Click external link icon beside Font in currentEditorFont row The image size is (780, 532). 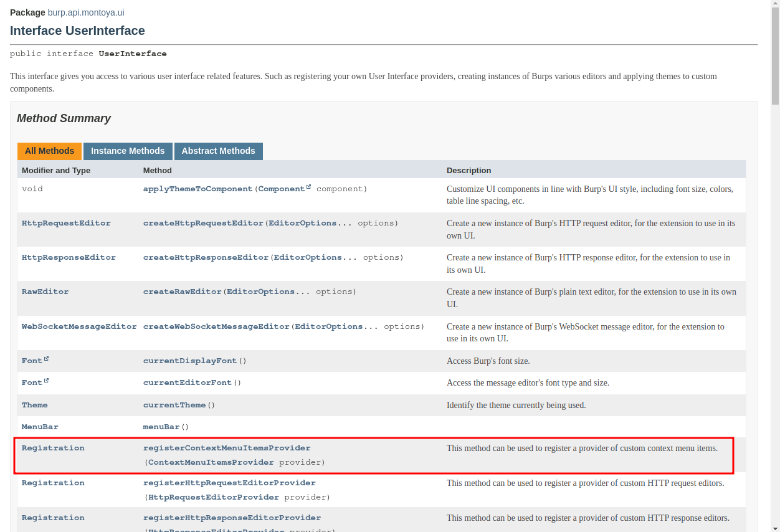(x=46, y=381)
